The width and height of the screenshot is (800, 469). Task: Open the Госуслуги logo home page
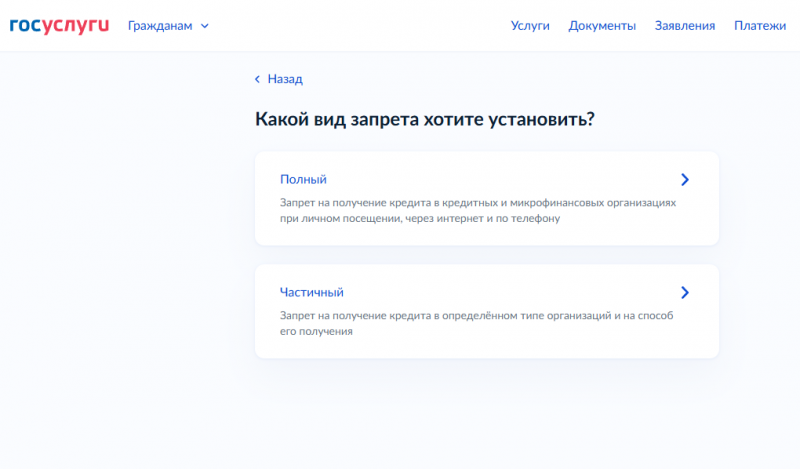[x=59, y=26]
